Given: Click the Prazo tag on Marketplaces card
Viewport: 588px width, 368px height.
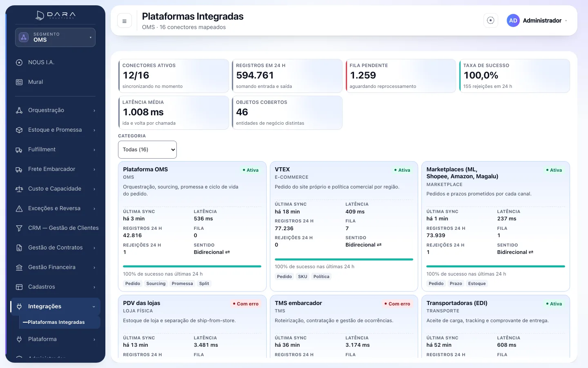Looking at the screenshot, I should 456,284.
